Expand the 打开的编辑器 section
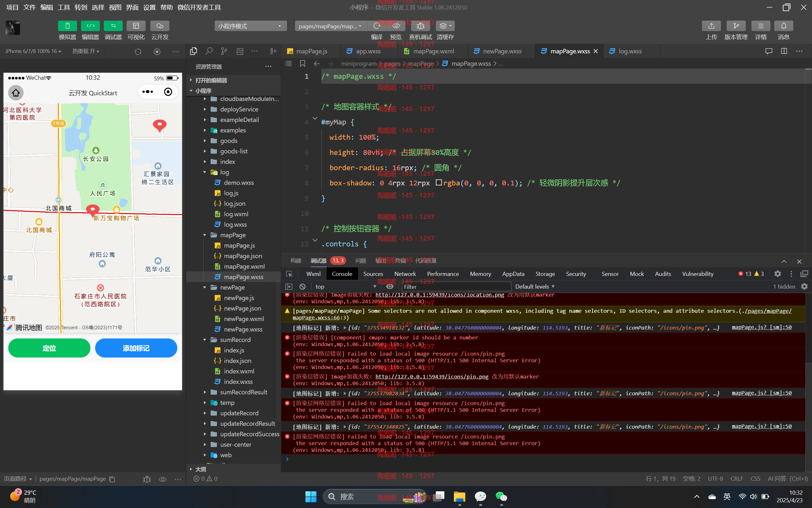Screen dimensions: 812x508 (x=233, y=80)
